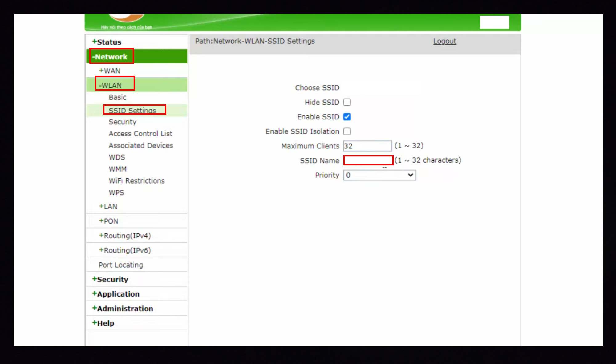The image size is (616, 364).
Task: Open the Access Control List page
Action: 140,134
